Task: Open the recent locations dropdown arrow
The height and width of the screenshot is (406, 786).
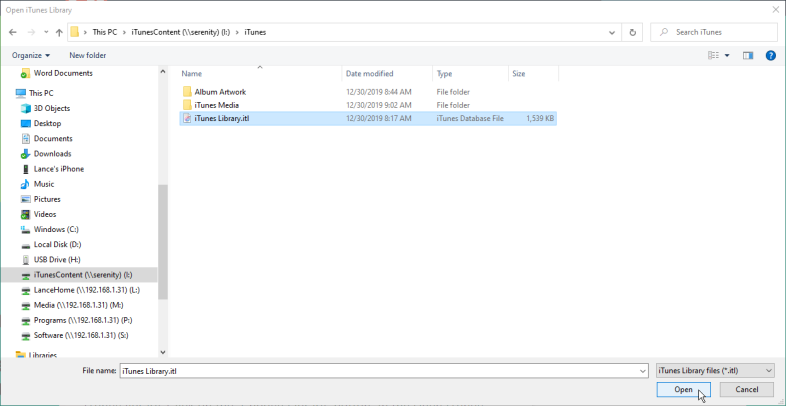Action: (x=46, y=32)
